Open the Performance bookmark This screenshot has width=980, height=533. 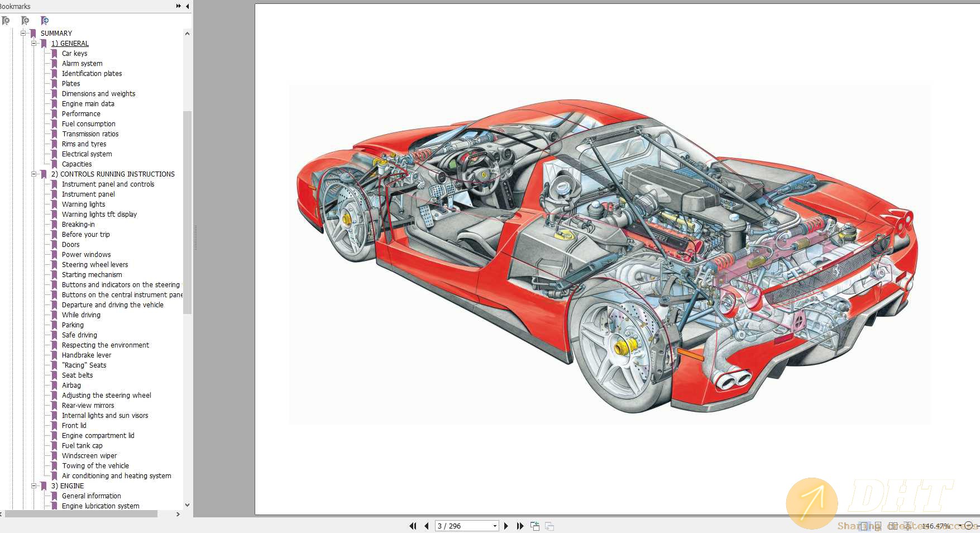pos(81,113)
